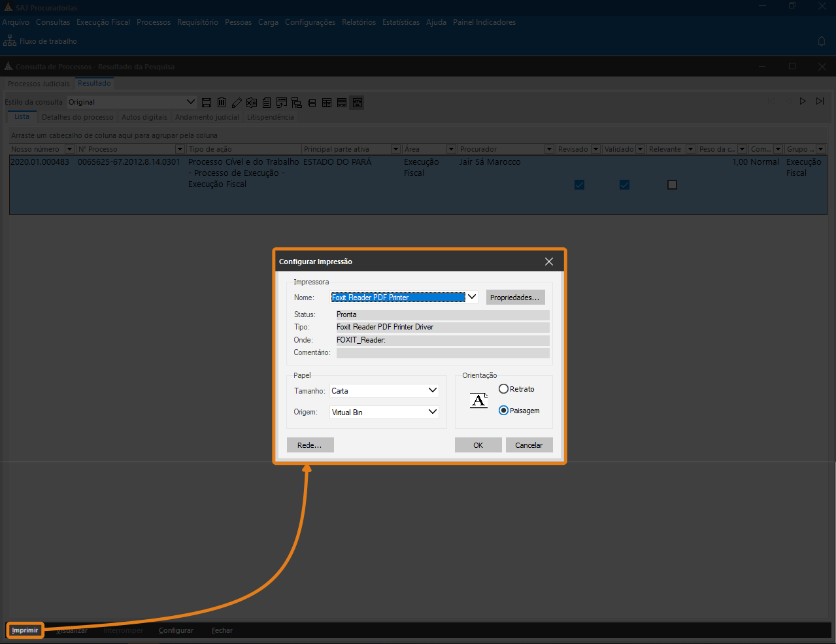Open Área column filter arrow
The height and width of the screenshot is (644, 836).
[451, 149]
